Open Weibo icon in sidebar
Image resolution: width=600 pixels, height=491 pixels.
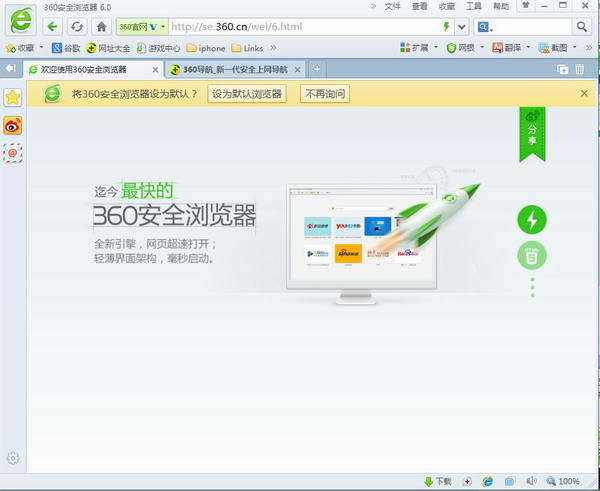(x=13, y=126)
